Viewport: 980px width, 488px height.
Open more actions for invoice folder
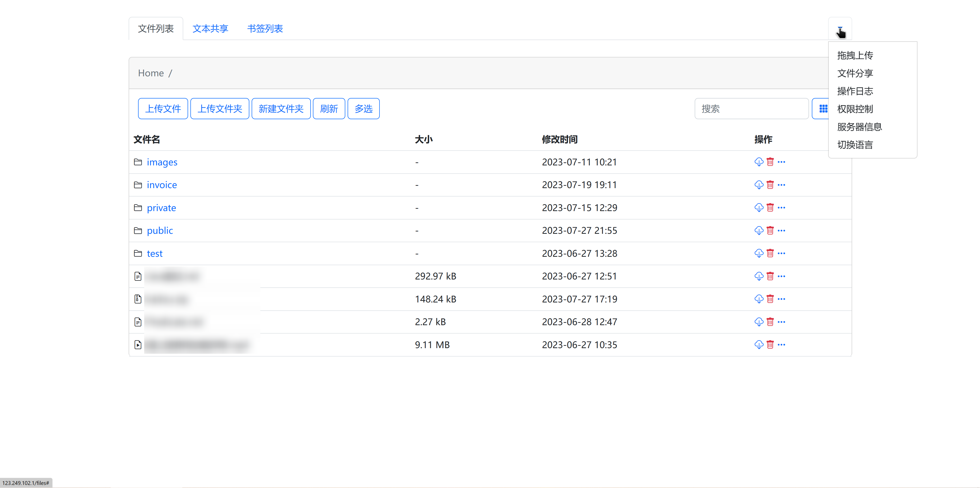click(x=781, y=185)
